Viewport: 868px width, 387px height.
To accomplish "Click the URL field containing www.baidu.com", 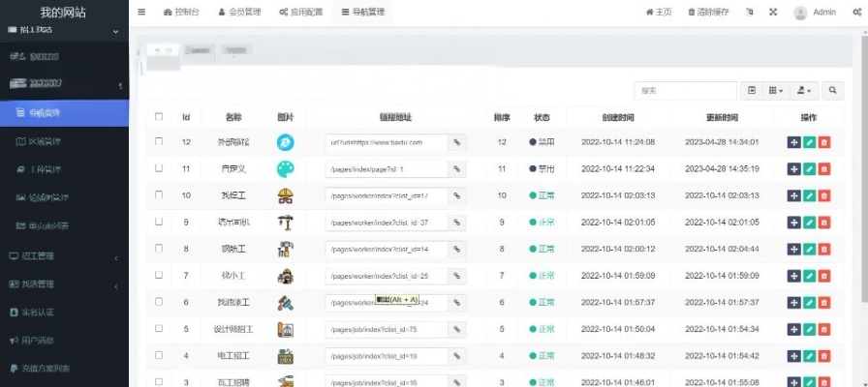I will [x=387, y=142].
